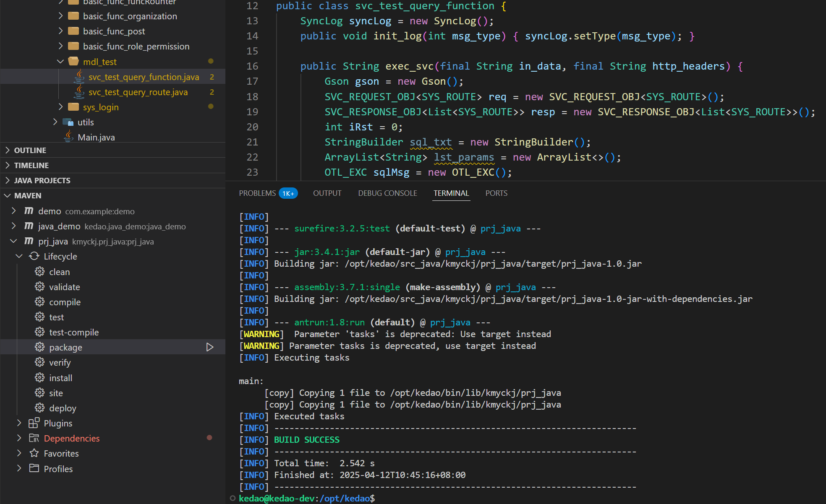Click the Favorites star icon
826x504 pixels.
point(34,453)
